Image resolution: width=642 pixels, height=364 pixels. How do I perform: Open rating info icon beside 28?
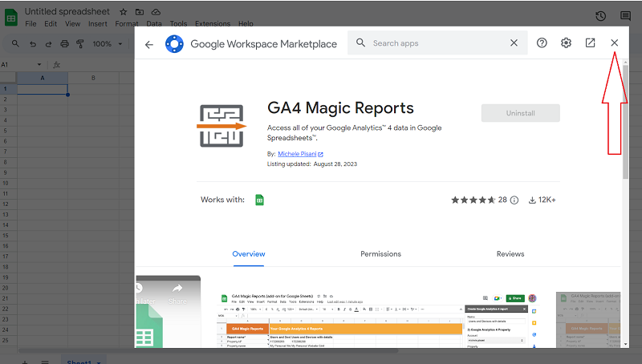tap(514, 200)
